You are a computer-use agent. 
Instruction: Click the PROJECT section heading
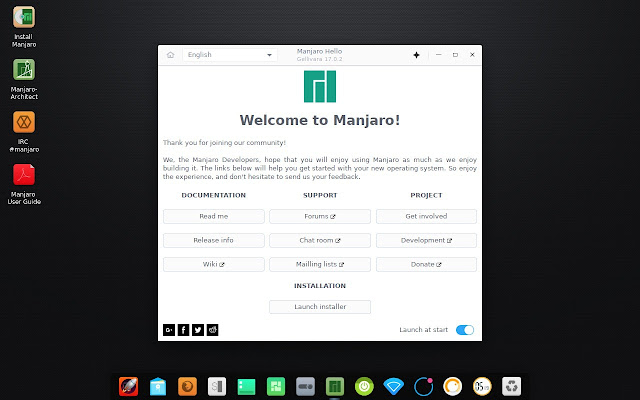coord(426,195)
